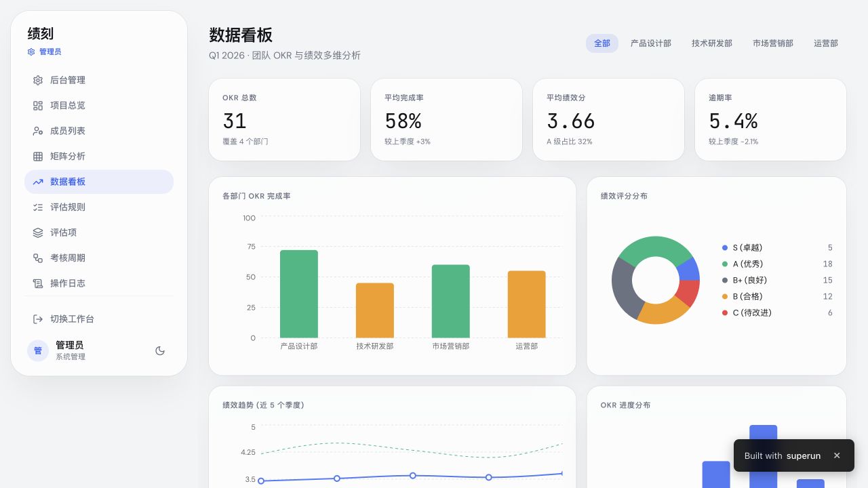The width and height of the screenshot is (868, 488).
Task: Click the 绩刻 app logo text
Action: pyautogui.click(x=41, y=33)
